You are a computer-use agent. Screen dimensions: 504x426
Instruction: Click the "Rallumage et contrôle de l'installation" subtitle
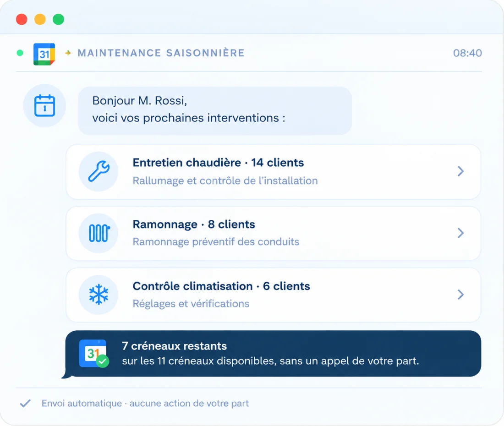click(225, 180)
